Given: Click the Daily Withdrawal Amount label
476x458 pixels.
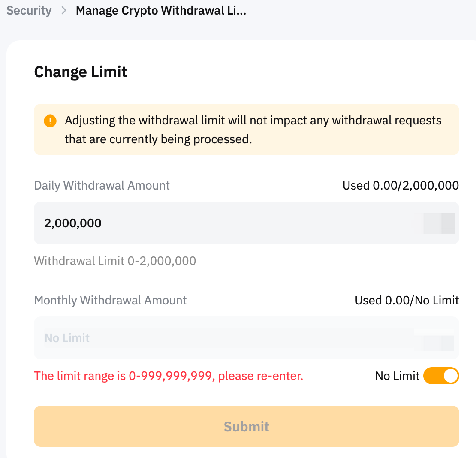Looking at the screenshot, I should pos(102,185).
